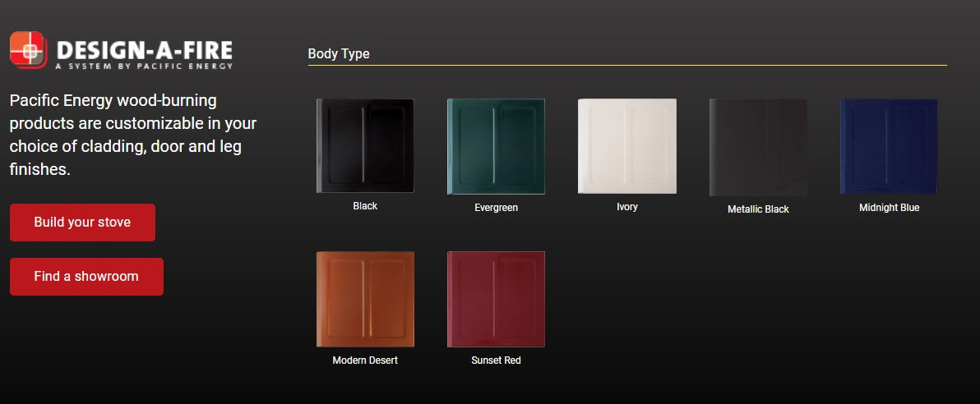Screen dimensions: 980x404
Task: Click the DESIGN-A-FIRE title text
Action: pyautogui.click(x=145, y=50)
